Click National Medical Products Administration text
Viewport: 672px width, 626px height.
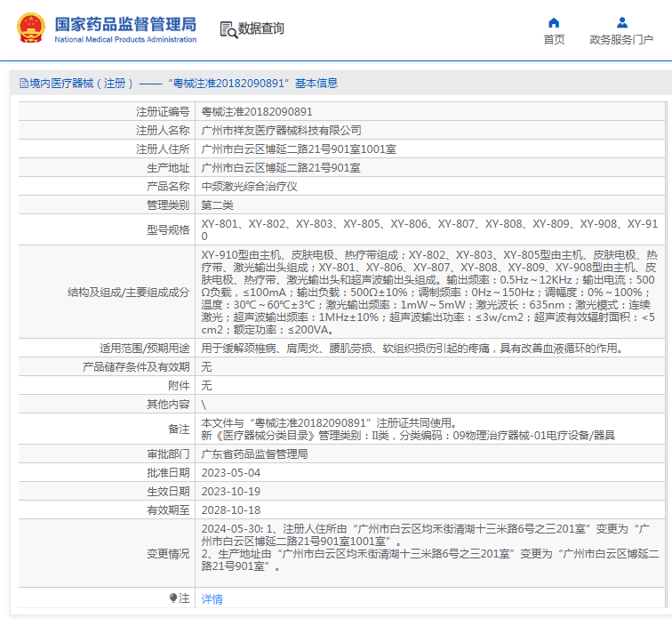click(x=125, y=39)
